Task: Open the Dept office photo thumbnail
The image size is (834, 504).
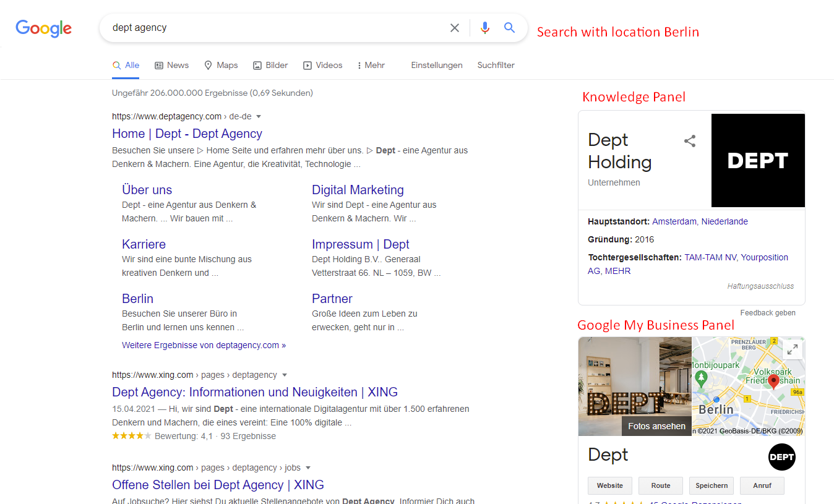Action: click(x=635, y=386)
